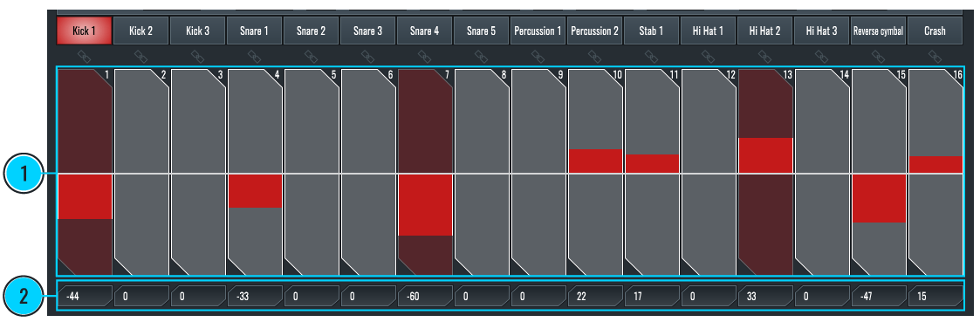Click the 15 value field
This screenshot has width=980, height=322.
click(x=935, y=296)
